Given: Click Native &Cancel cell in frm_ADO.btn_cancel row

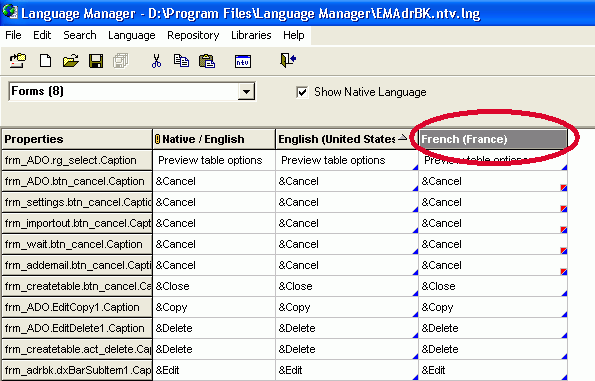Looking at the screenshot, I should point(214,181).
